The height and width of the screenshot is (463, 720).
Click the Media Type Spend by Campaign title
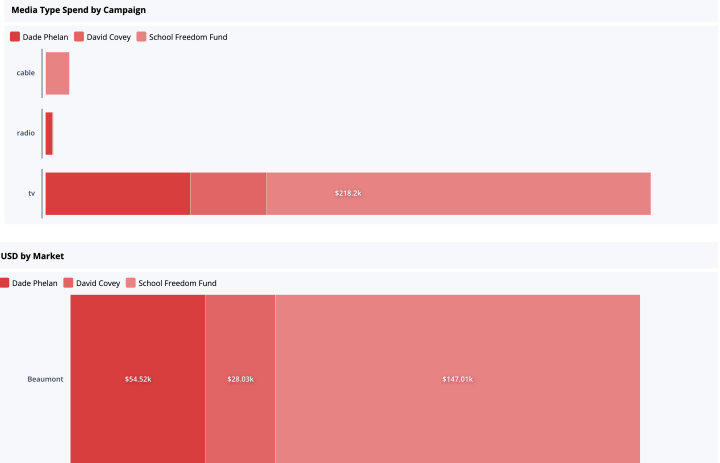[79, 10]
